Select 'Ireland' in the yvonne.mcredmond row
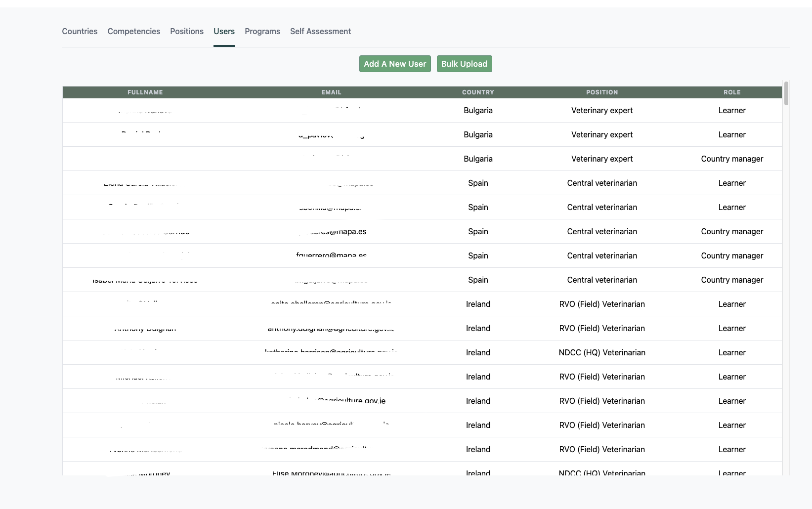 tap(478, 449)
